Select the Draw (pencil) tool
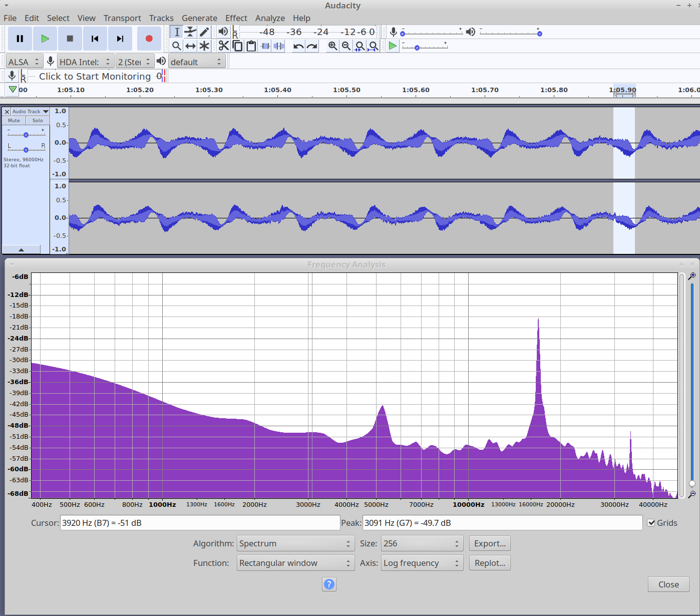This screenshot has width=700, height=616. 204,32
